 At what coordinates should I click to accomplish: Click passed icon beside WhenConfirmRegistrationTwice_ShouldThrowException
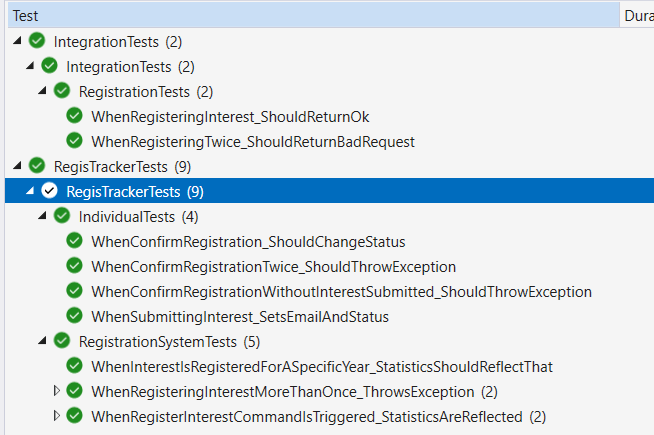click(x=75, y=266)
